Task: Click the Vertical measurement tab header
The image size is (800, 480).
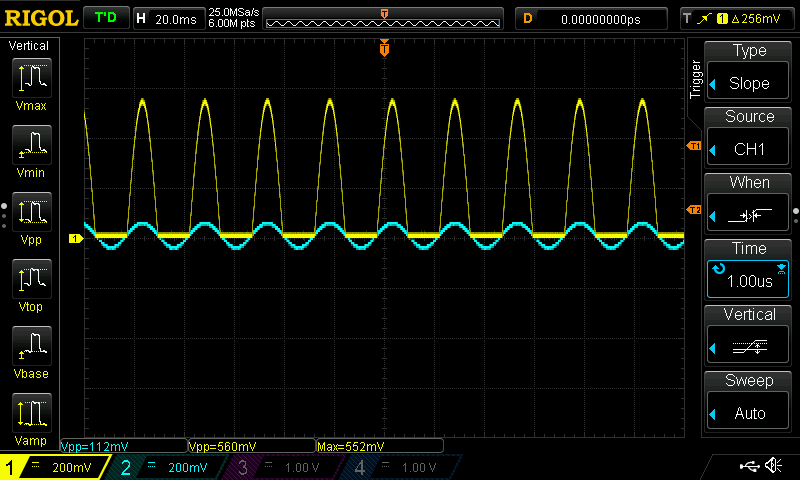Action: [29, 46]
